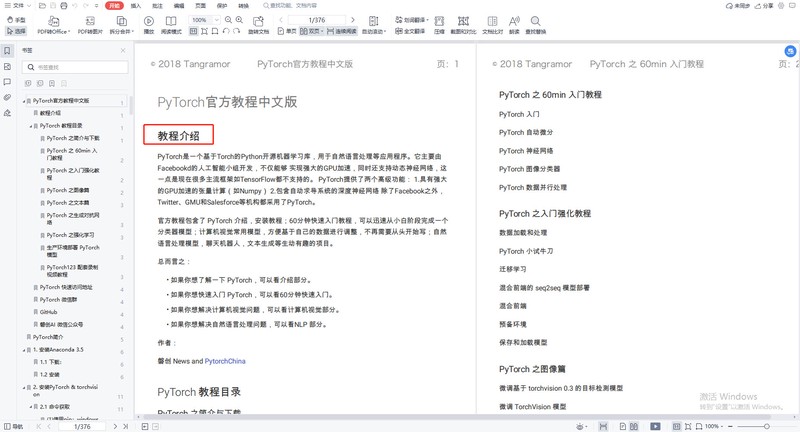Screen dimensions: 800x432
Task: Activate the Select (选择) cursor tool
Action: [x=16, y=31]
